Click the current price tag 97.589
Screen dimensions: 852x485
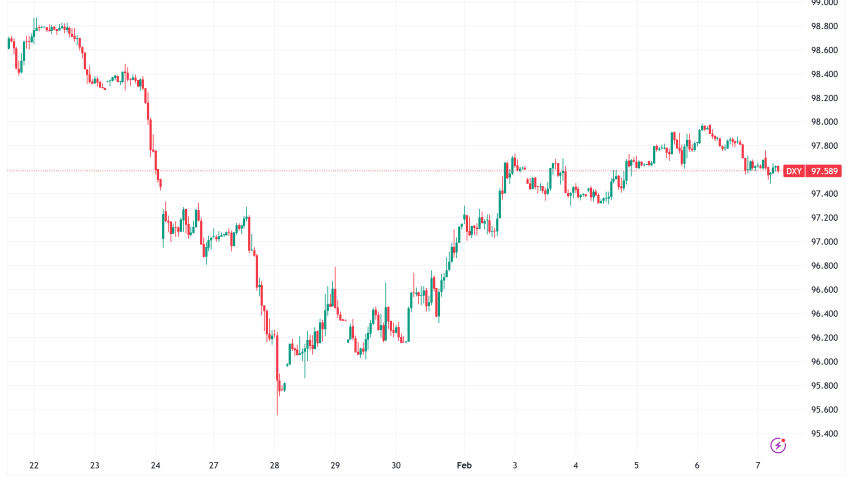[x=824, y=171]
